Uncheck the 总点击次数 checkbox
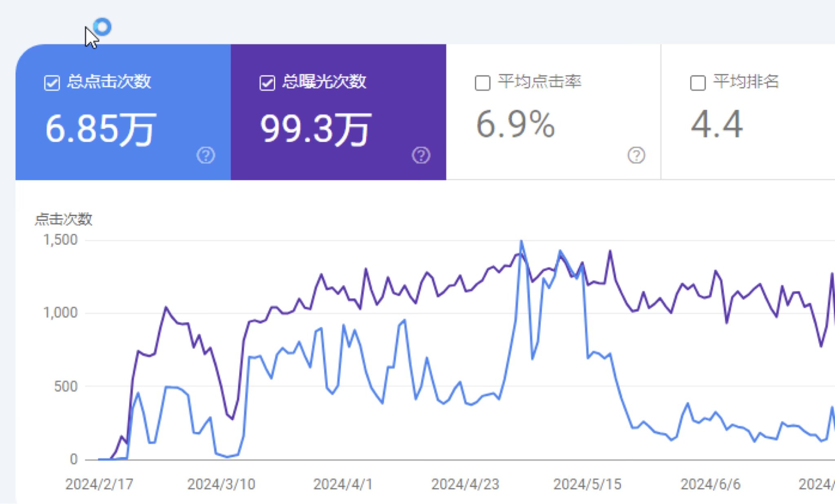 click(52, 83)
